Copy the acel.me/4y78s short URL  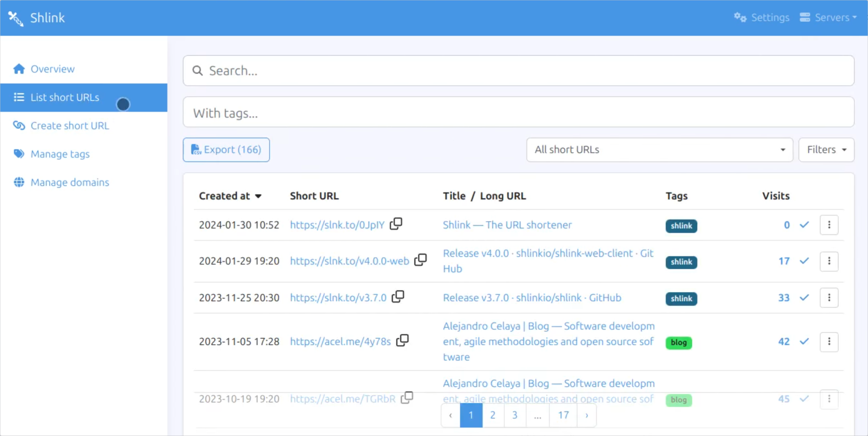click(402, 340)
